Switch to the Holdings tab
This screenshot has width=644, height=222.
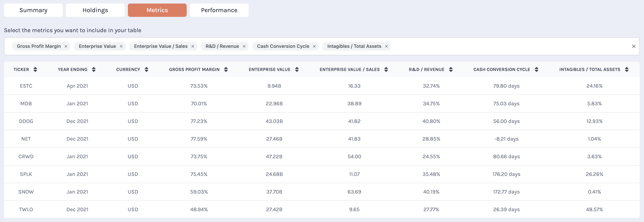tap(95, 10)
